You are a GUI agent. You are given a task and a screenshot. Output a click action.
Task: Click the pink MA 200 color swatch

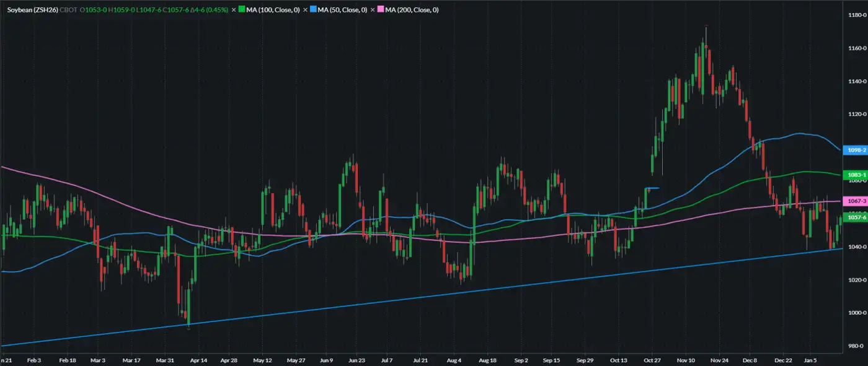click(x=381, y=11)
